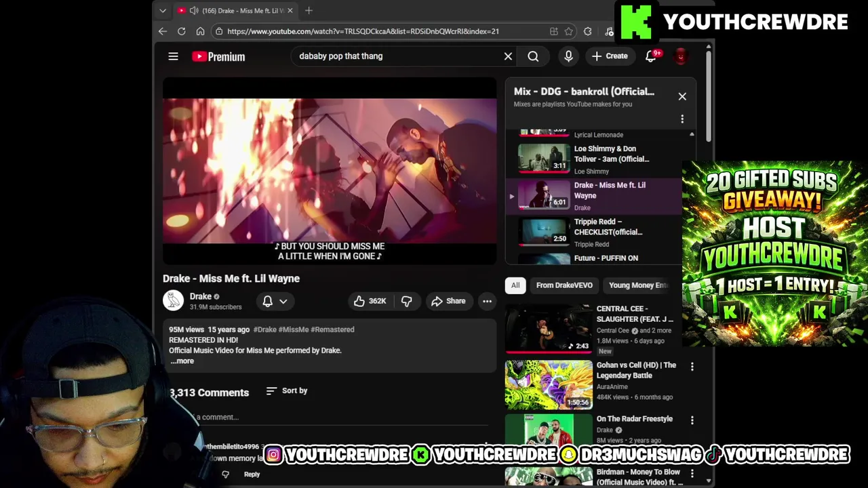Open options for Gohan vs Cell video
The height and width of the screenshot is (488, 868).
[x=692, y=367]
